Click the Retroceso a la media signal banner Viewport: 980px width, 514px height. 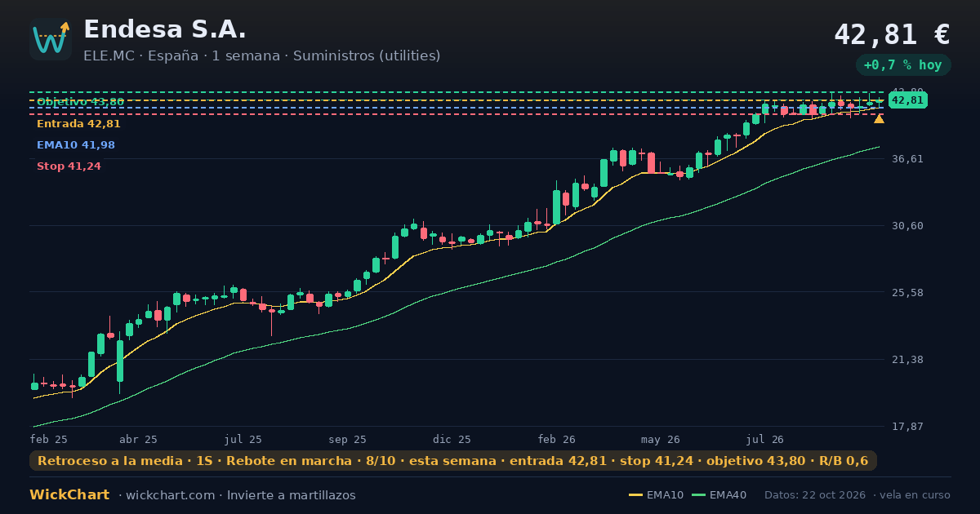453,461
